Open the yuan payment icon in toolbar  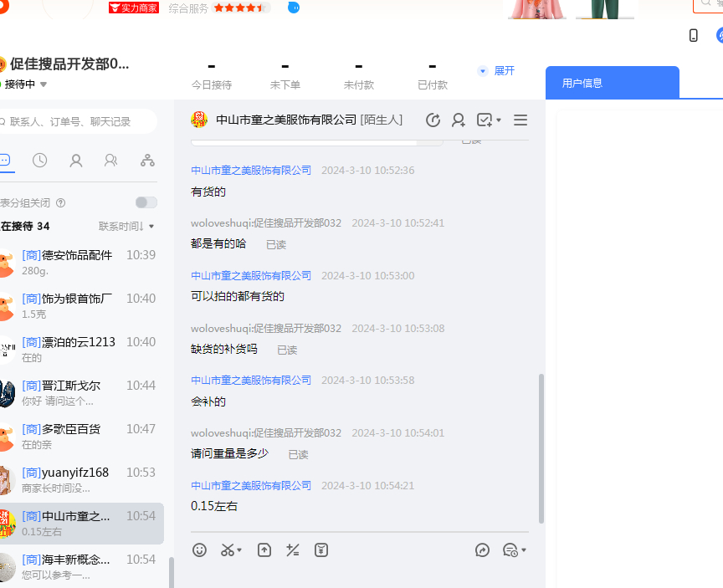321,550
